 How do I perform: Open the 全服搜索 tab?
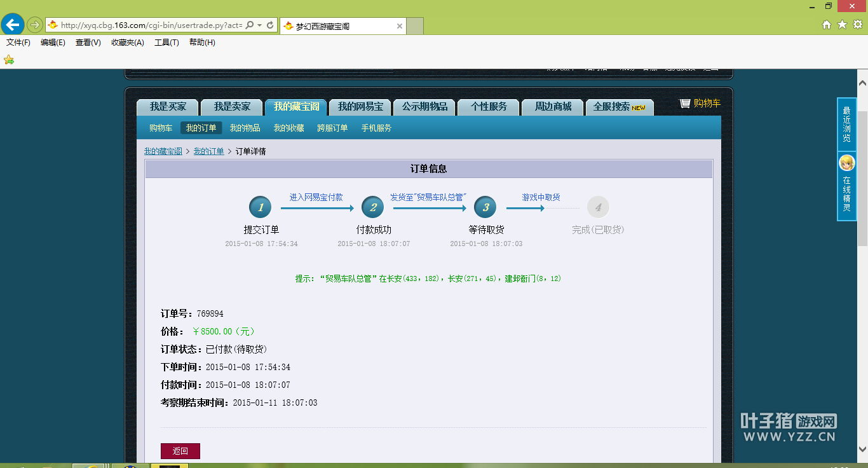click(x=620, y=107)
